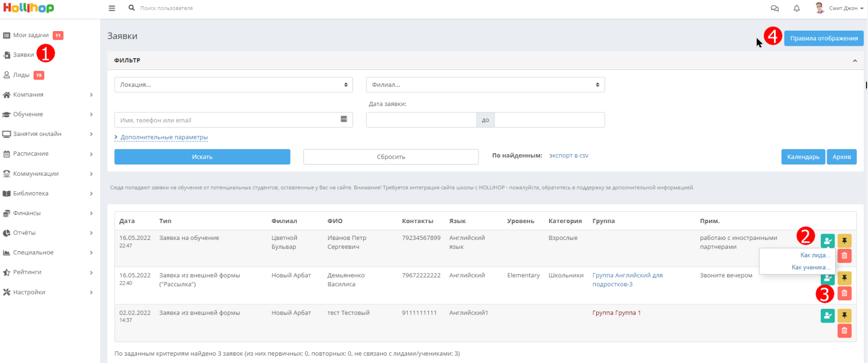The image size is (868, 363).
Task: Click the экспорт в csv link
Action: coord(569,156)
